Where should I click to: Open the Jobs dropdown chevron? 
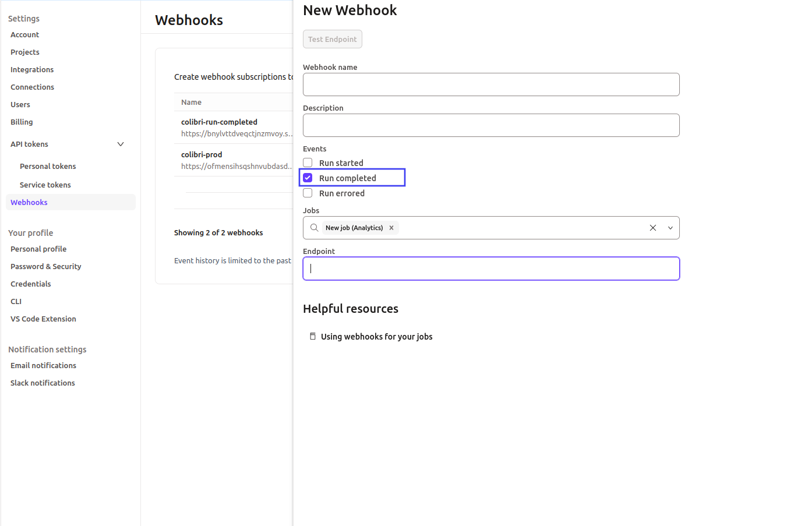click(x=670, y=228)
